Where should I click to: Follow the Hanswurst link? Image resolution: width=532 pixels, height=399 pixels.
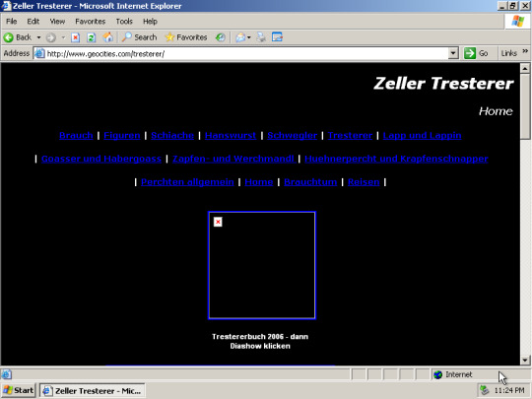pyautogui.click(x=231, y=135)
